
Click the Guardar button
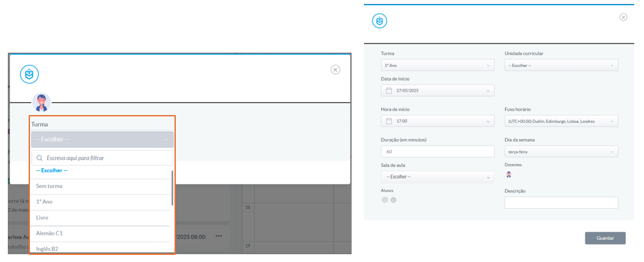[x=605, y=238]
